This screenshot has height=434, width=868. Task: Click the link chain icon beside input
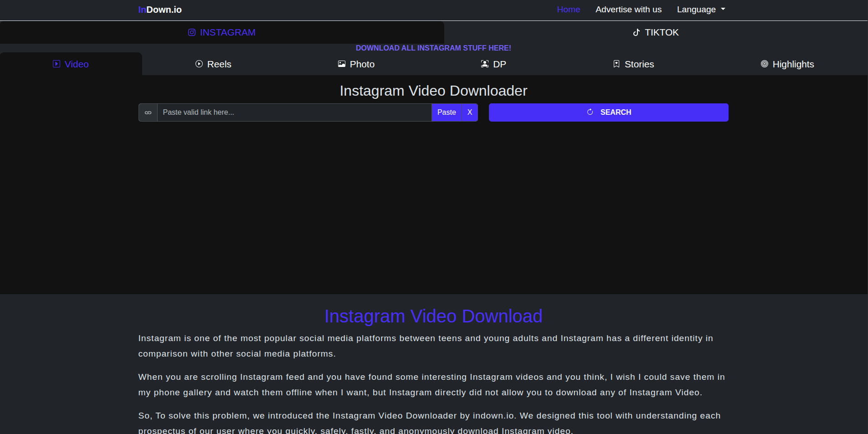point(148,112)
